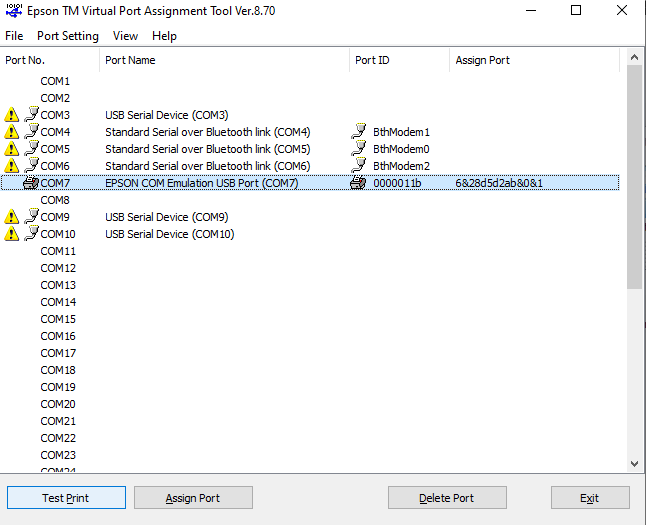
Task: Click the Assign Port column header
Action: [535, 60]
